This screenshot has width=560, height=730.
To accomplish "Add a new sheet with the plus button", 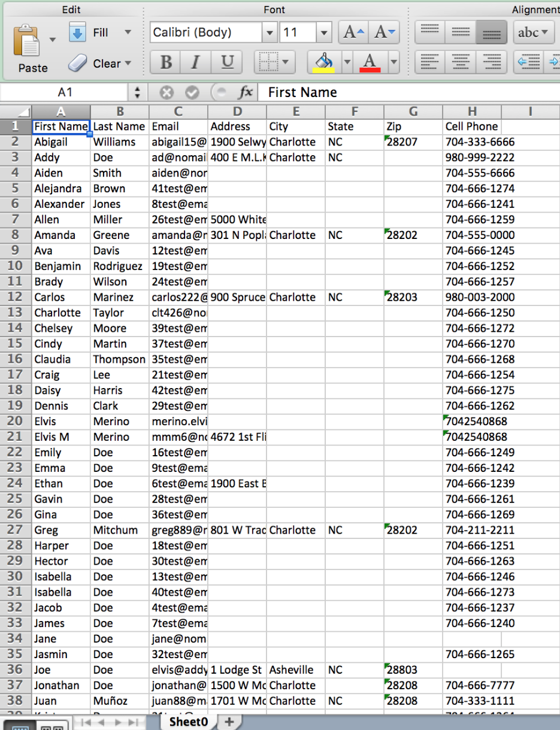I will (x=229, y=722).
